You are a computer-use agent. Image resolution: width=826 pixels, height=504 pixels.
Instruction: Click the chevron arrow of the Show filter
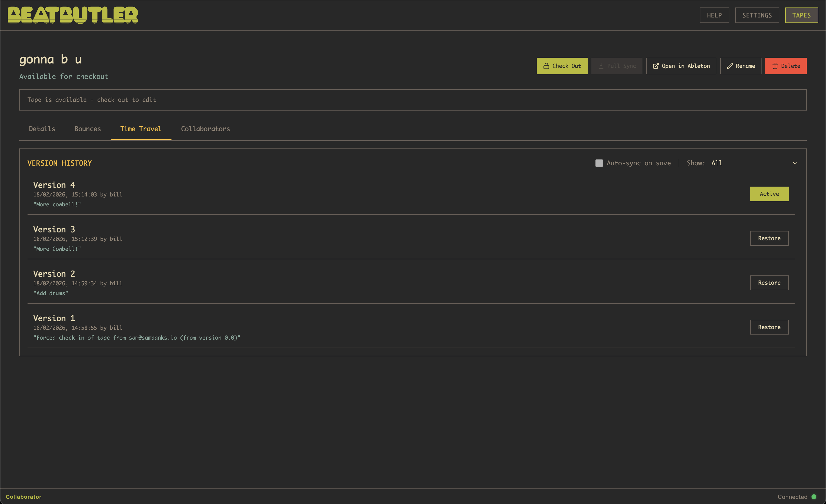click(795, 163)
